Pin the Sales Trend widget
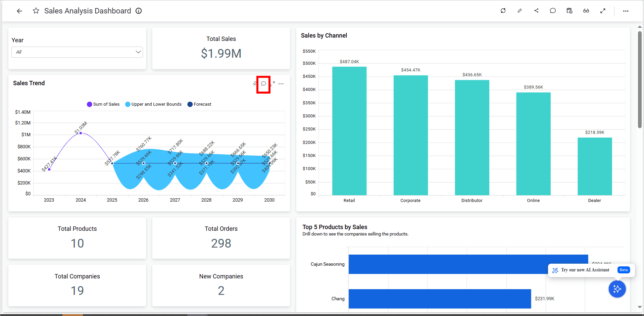 [x=254, y=84]
